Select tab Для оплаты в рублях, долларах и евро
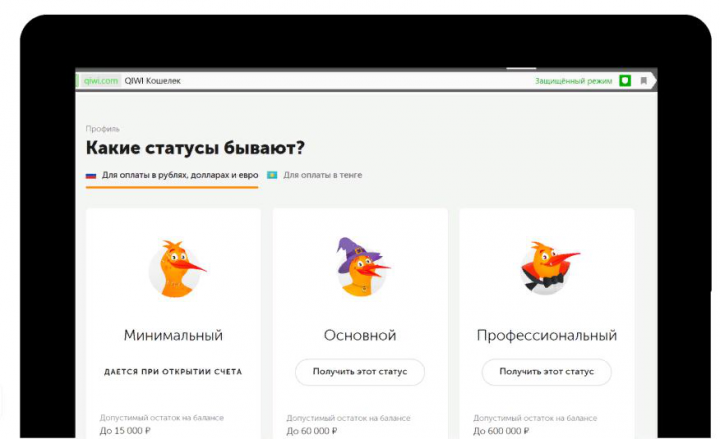Image resolution: width=720 pixels, height=439 pixels. pyautogui.click(x=172, y=175)
